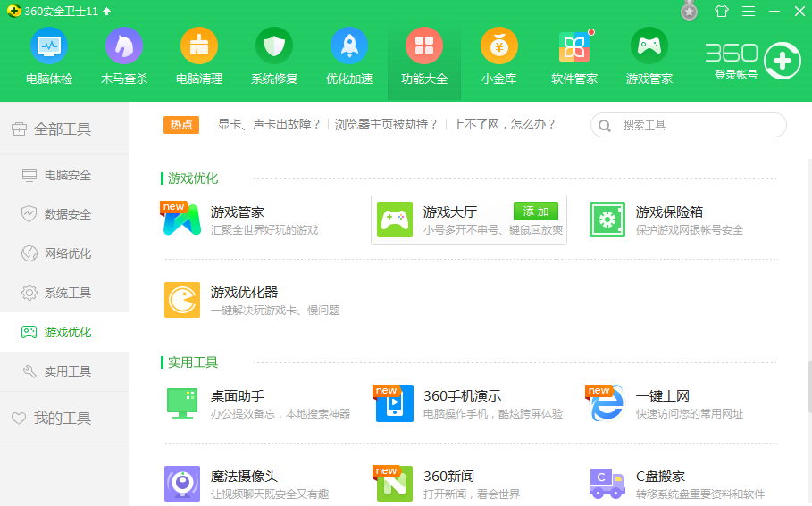Click description 汇聚全世界好玩的游戏

pos(264,230)
